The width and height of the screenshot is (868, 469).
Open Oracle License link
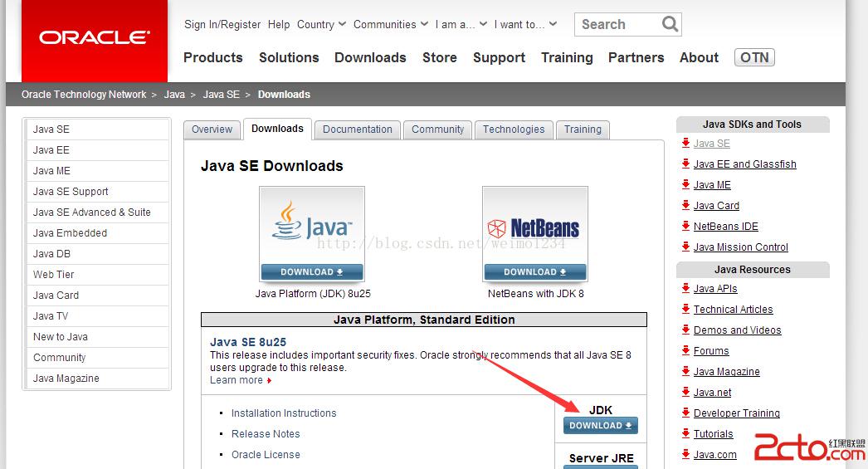pos(266,455)
